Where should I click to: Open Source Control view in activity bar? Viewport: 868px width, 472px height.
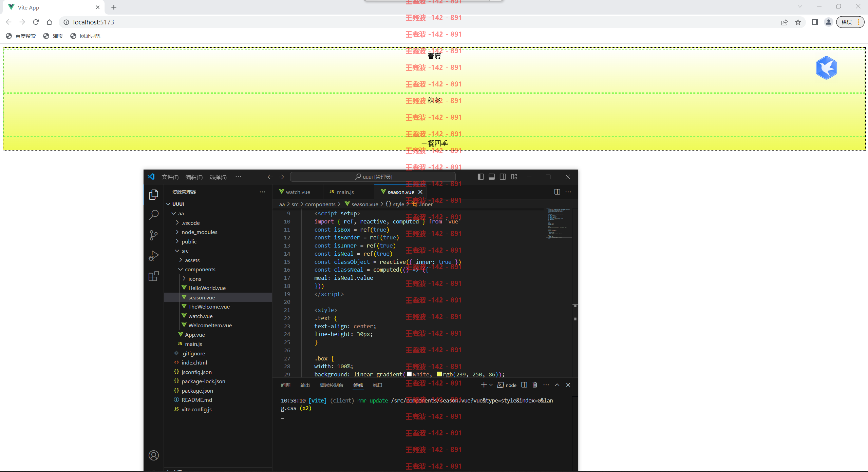(153, 235)
